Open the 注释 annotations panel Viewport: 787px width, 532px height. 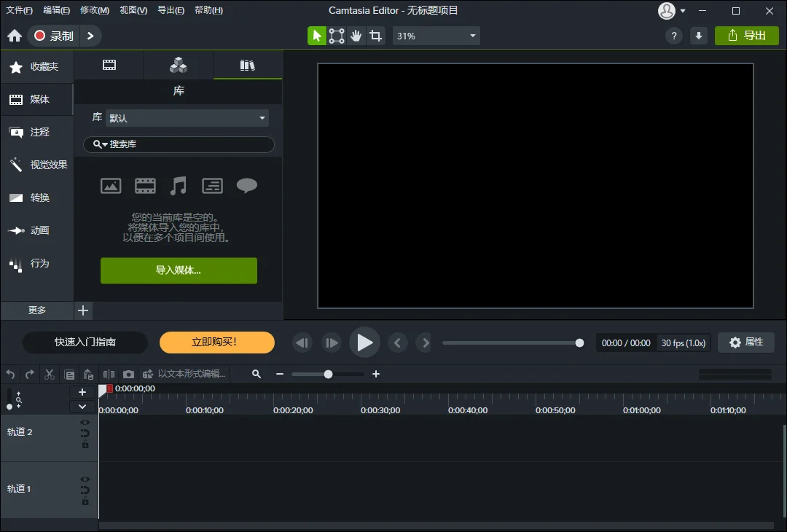coord(37,132)
